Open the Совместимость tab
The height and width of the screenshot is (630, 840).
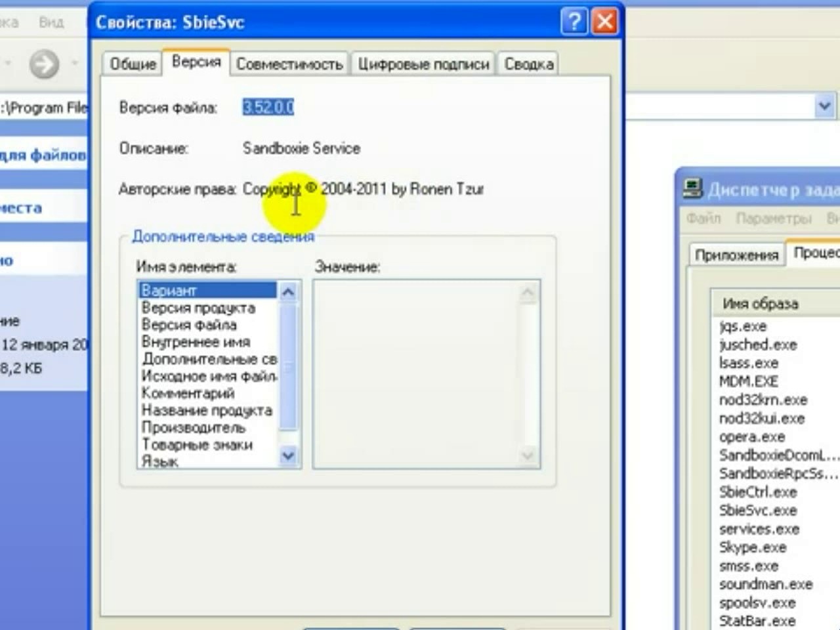coord(289,64)
